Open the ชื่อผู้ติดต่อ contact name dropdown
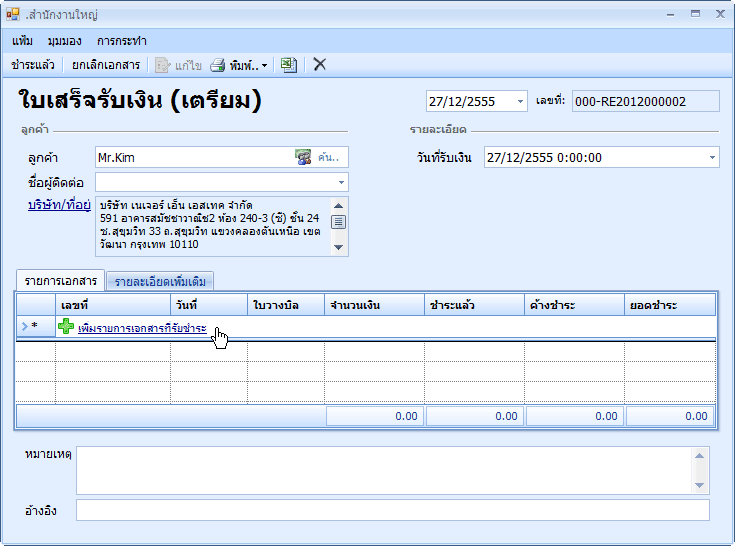The height and width of the screenshot is (546, 735). (x=341, y=182)
